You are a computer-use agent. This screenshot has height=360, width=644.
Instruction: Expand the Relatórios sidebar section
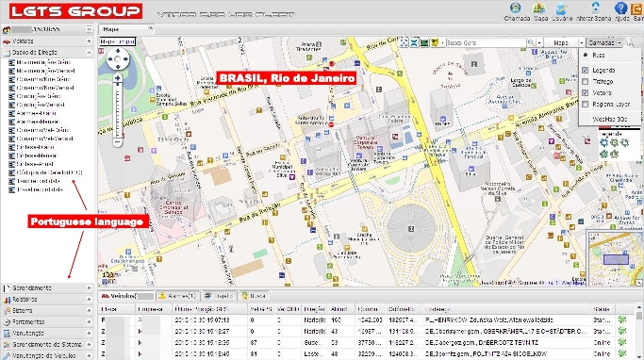pyautogui.click(x=48, y=300)
